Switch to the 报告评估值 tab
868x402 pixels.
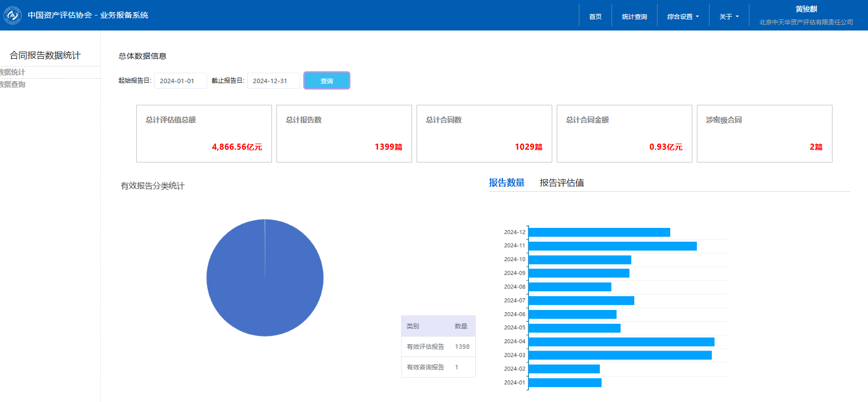coord(562,183)
